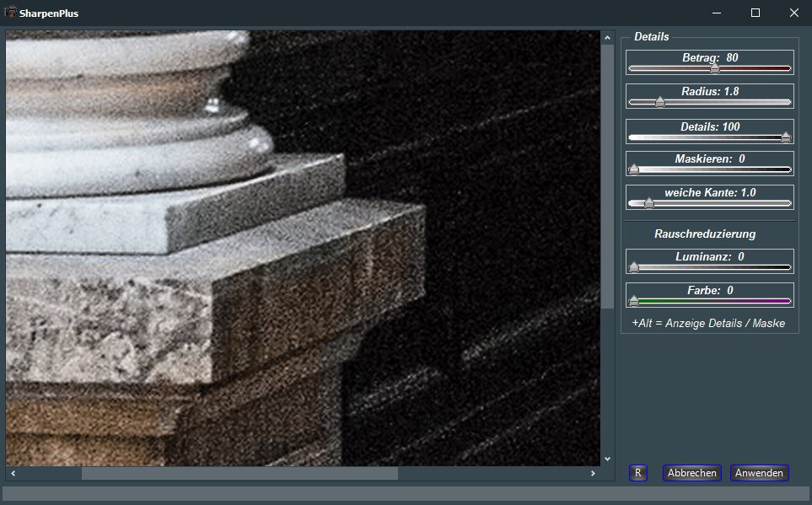The image size is (812, 505).
Task: Click the Farbe slider handle
Action: 634,300
